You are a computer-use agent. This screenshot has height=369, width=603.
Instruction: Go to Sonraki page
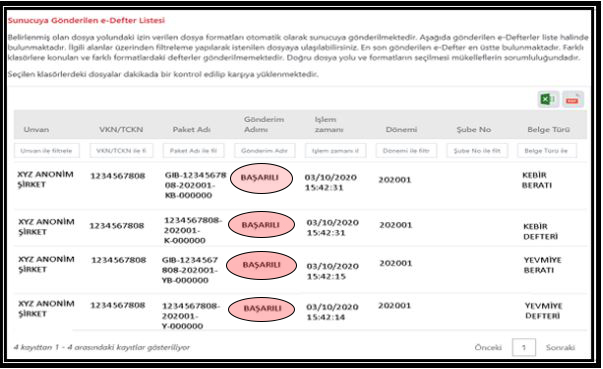tap(560, 347)
